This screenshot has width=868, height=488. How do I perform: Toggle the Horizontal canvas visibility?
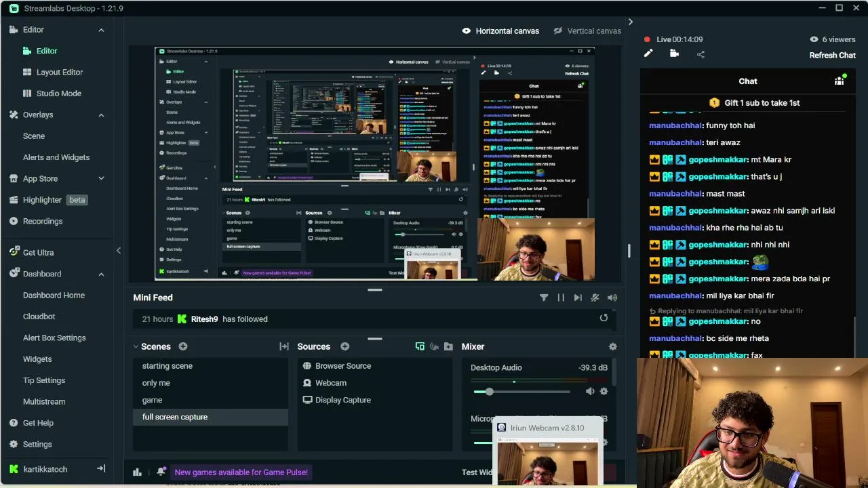pos(467,31)
